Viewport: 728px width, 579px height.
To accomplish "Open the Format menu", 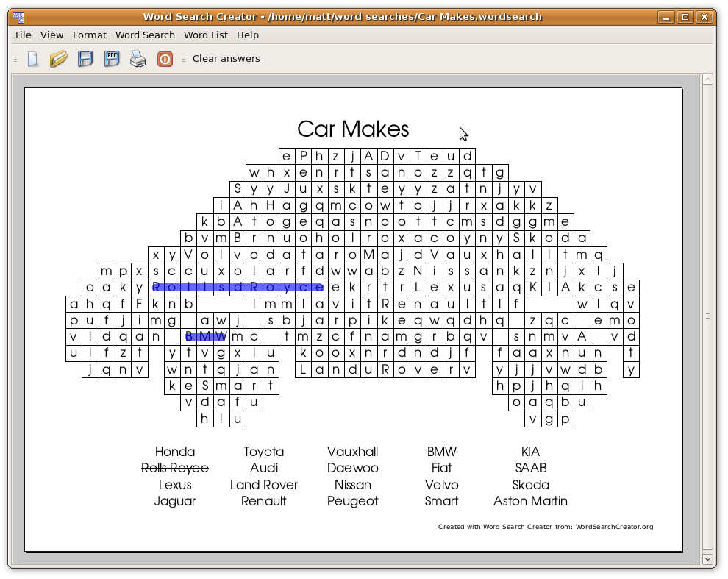I will pyautogui.click(x=89, y=35).
